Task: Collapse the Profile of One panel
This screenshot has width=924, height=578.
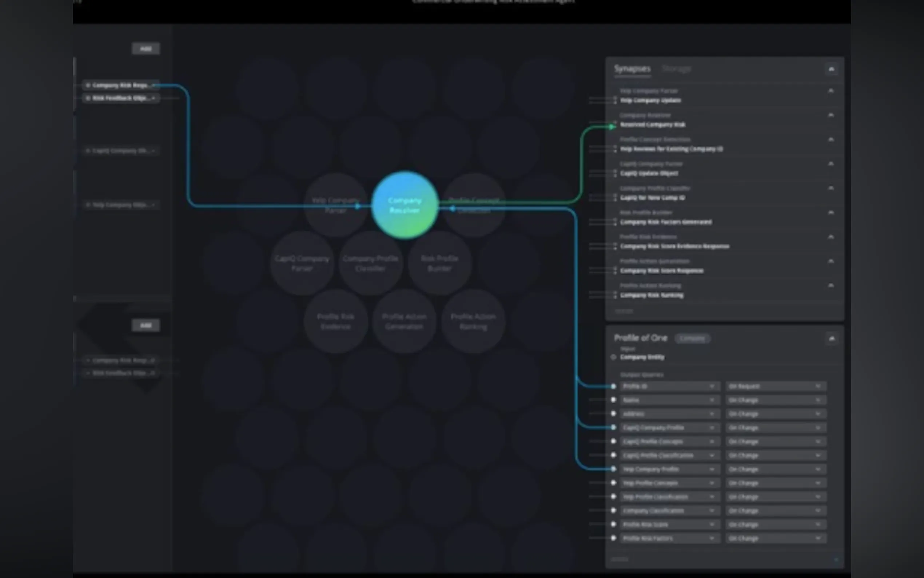Action: [x=831, y=338]
